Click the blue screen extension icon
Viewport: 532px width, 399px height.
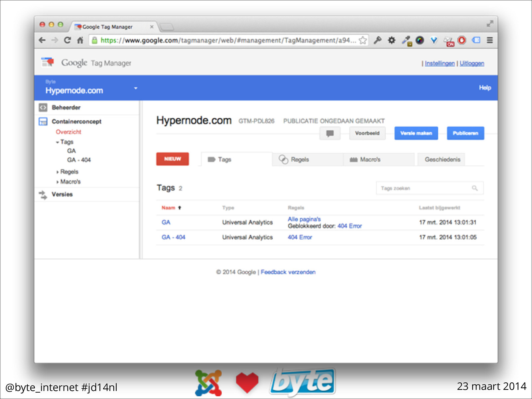point(476,40)
